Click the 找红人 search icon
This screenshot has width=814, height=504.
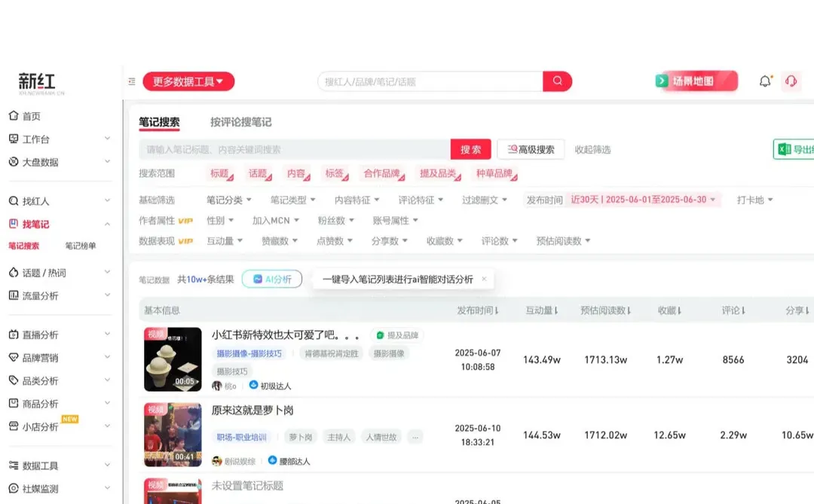click(14, 201)
